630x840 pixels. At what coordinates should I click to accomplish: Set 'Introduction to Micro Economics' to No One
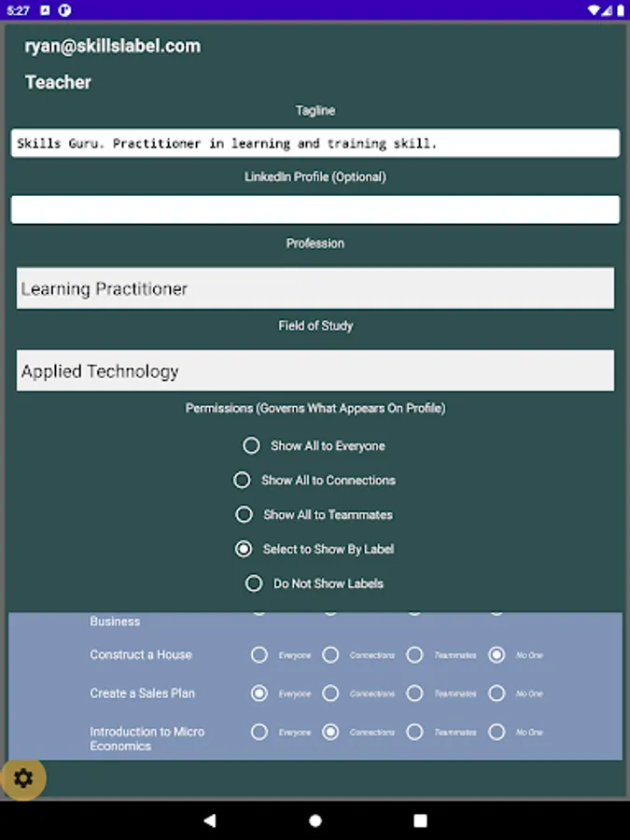pyautogui.click(x=497, y=732)
